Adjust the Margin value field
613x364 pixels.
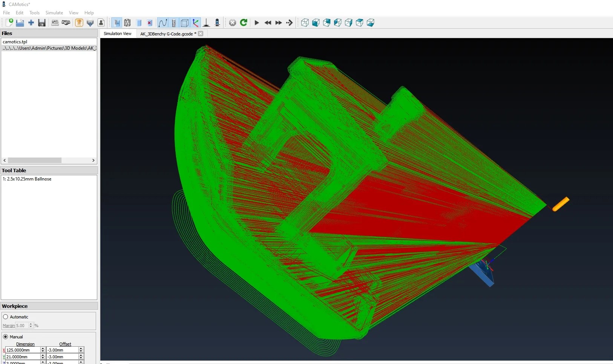coord(21,326)
